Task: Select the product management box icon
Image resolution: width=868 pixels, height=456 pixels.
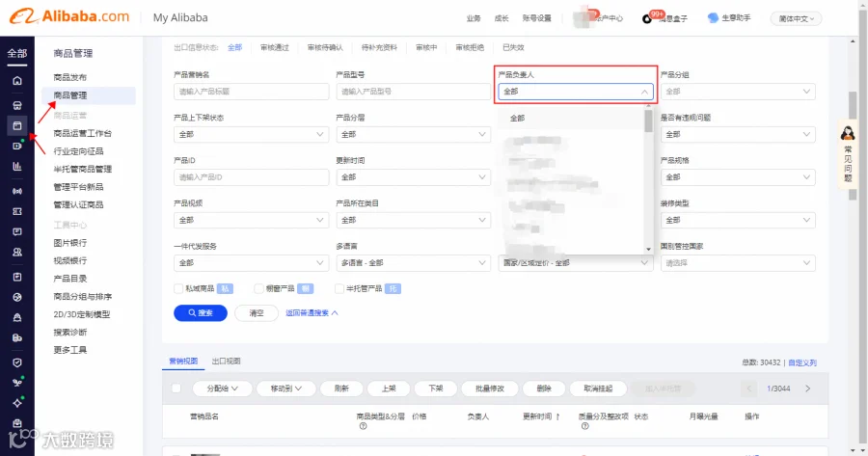Action: (17, 125)
